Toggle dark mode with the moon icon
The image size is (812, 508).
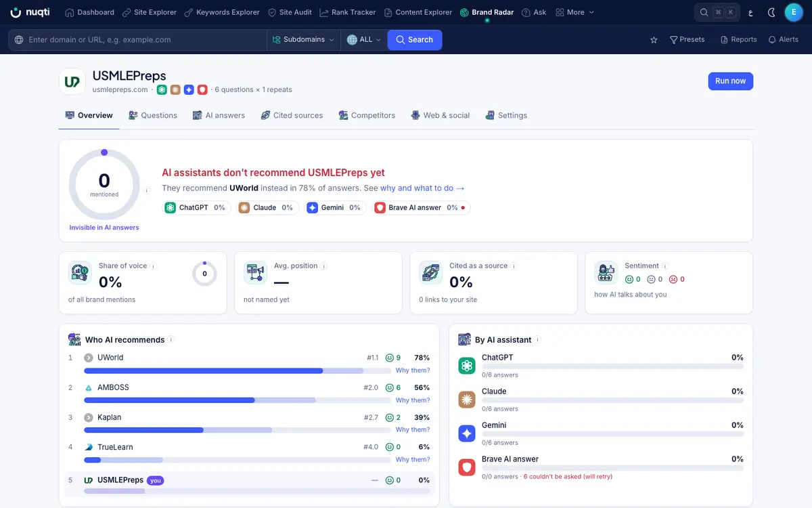(771, 12)
